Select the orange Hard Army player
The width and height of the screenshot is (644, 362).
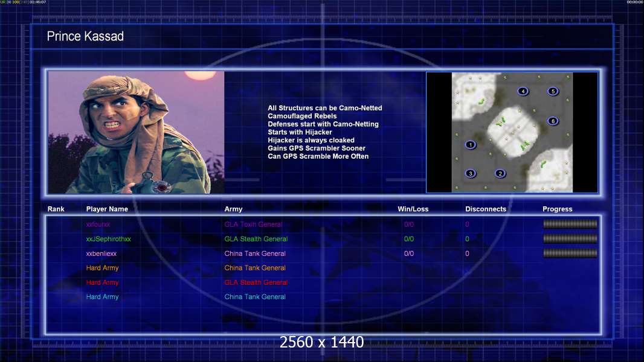pyautogui.click(x=102, y=268)
